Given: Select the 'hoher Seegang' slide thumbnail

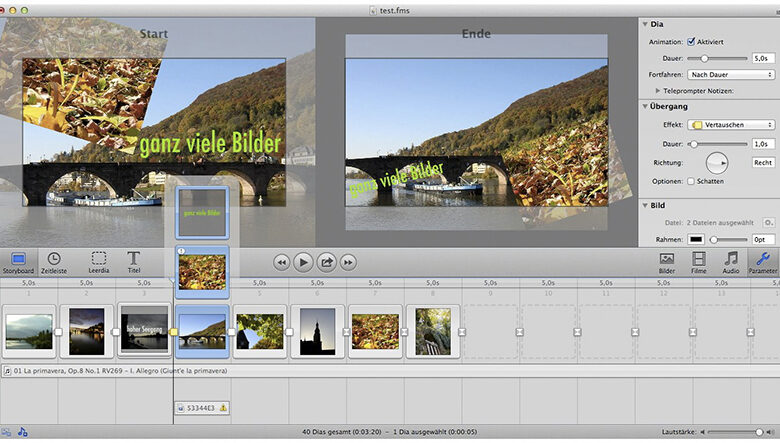Looking at the screenshot, I should tap(144, 331).
